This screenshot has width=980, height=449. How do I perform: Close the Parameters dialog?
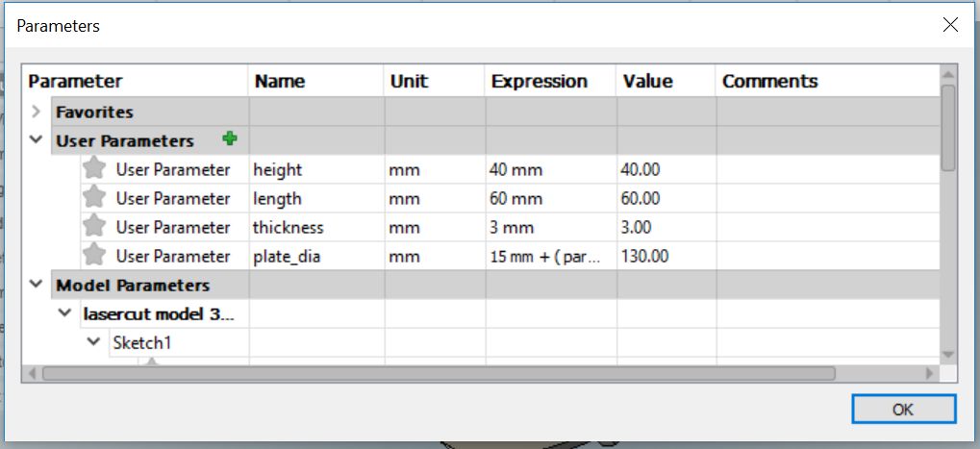click(x=950, y=25)
